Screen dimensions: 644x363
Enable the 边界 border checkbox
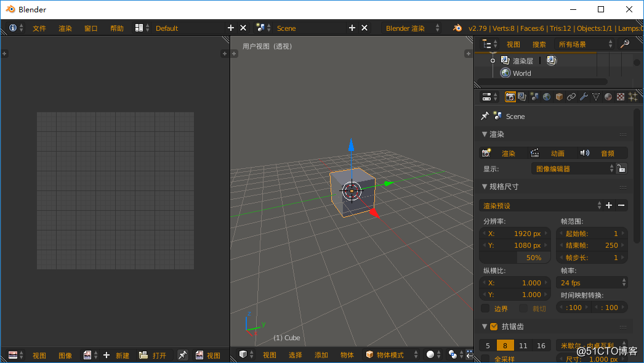(486, 308)
